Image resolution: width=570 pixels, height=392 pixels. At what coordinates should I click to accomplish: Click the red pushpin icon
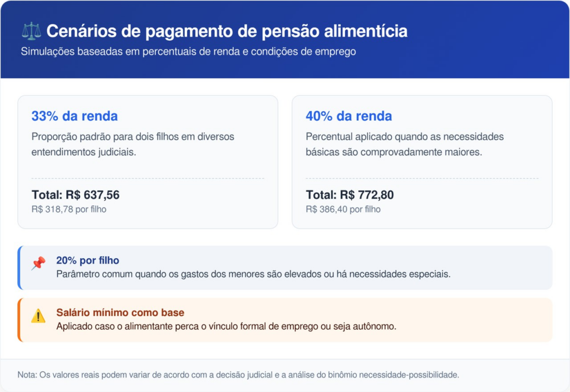pos(38,263)
